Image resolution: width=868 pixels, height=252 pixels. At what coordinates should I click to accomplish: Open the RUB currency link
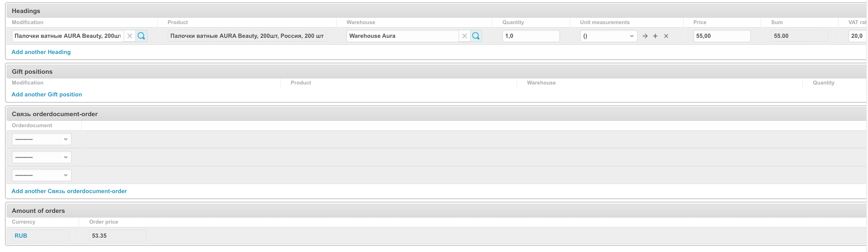click(x=21, y=236)
